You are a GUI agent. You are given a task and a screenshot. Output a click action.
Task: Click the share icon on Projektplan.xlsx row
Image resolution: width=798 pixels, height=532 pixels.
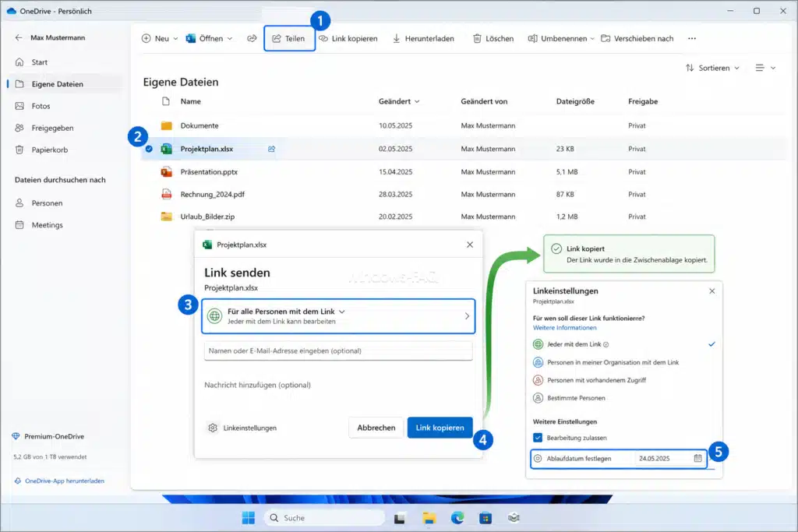272,149
